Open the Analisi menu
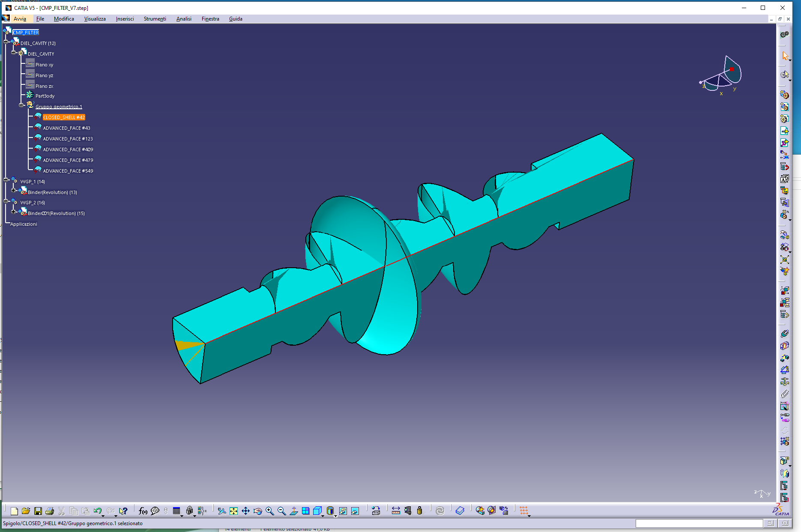The height and width of the screenshot is (532, 801). pos(184,19)
